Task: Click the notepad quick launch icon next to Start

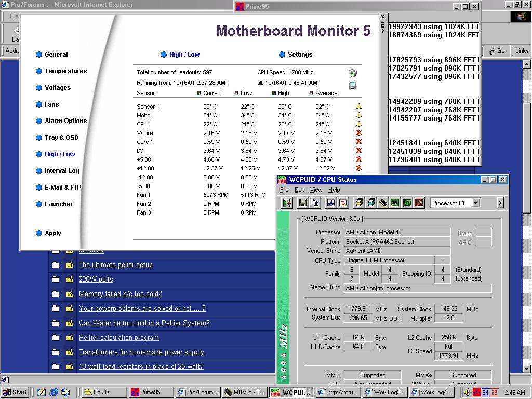Action: coord(42,392)
